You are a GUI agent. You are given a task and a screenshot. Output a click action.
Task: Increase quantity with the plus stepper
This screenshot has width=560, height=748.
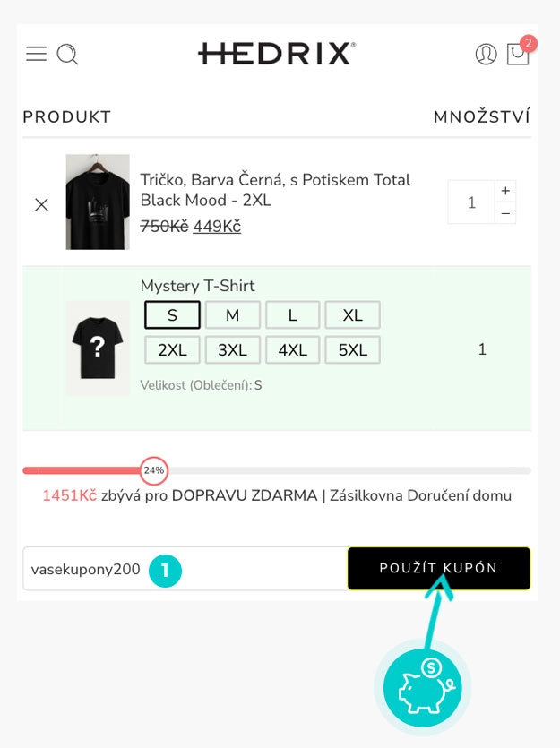[504, 189]
